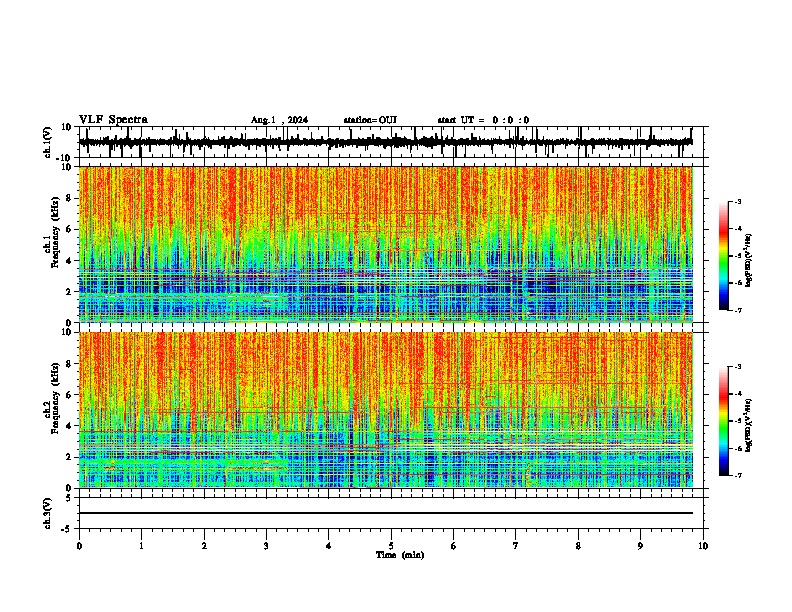792x612 pixels.
Task: Click the "-7" label on ch.1 colorbar
Action: point(737,310)
